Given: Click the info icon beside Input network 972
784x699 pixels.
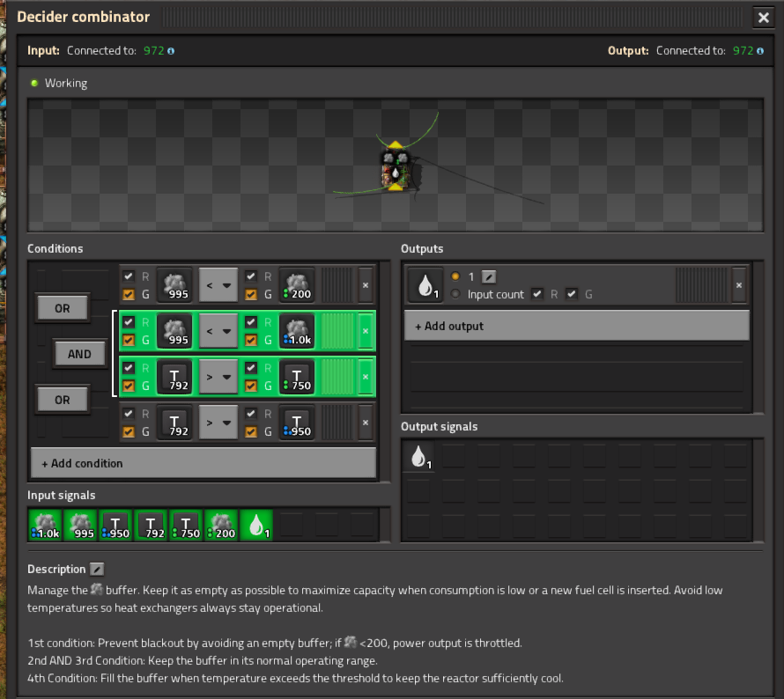Looking at the screenshot, I should tap(171, 51).
